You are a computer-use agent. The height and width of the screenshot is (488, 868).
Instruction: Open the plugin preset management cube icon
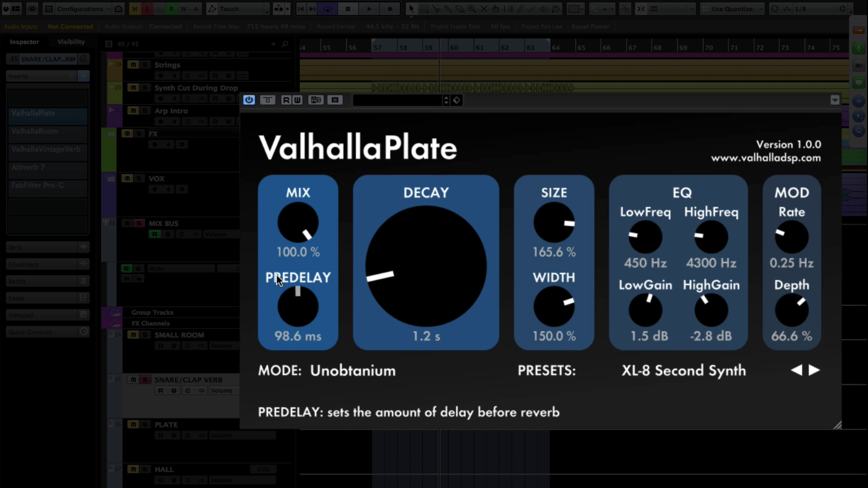tap(457, 100)
